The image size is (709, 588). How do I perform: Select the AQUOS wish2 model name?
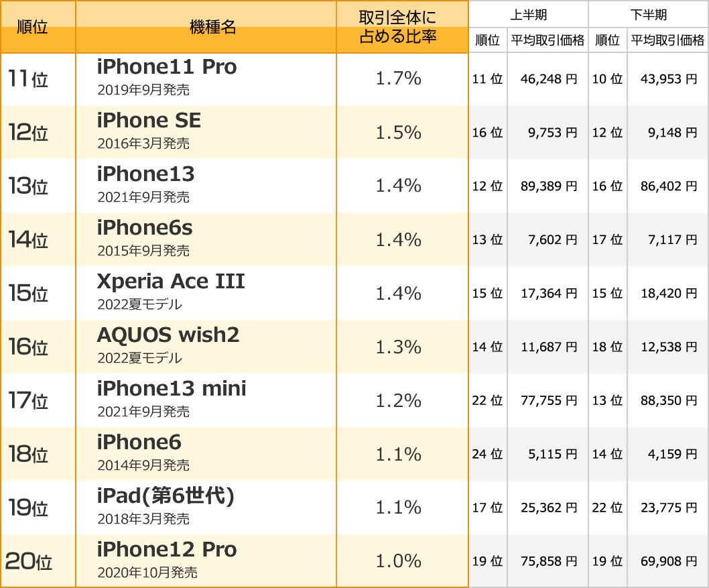(x=168, y=335)
